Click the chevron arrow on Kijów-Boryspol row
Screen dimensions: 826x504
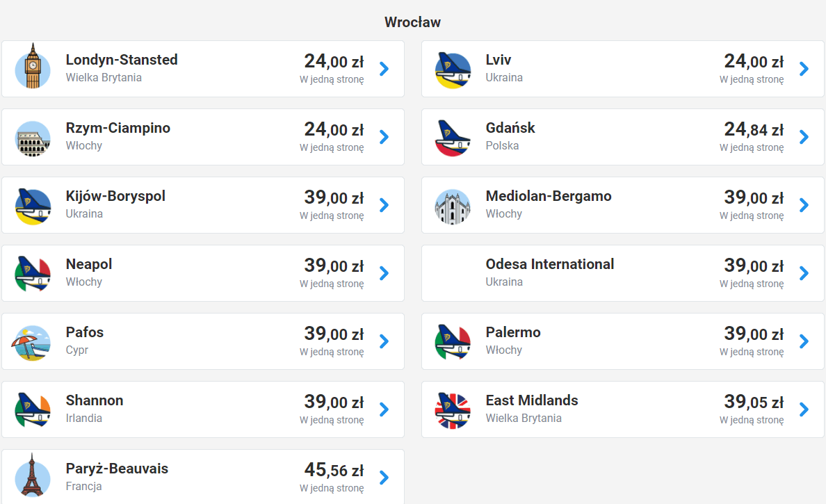384,205
